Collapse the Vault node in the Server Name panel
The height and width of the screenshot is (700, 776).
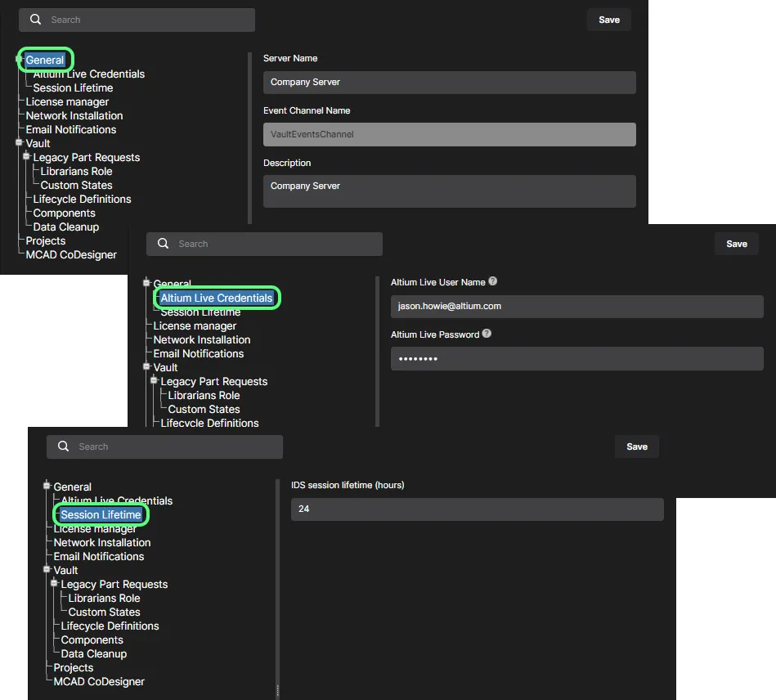(x=20, y=142)
